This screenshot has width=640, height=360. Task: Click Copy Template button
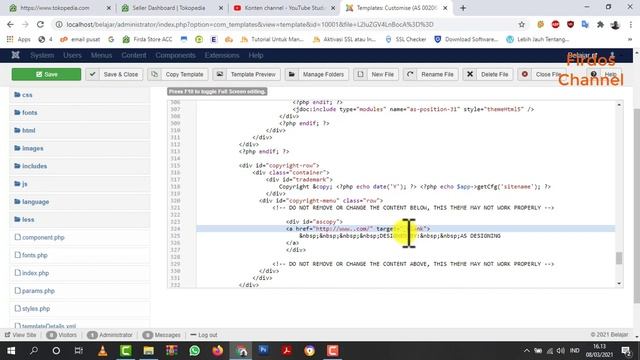(178, 74)
